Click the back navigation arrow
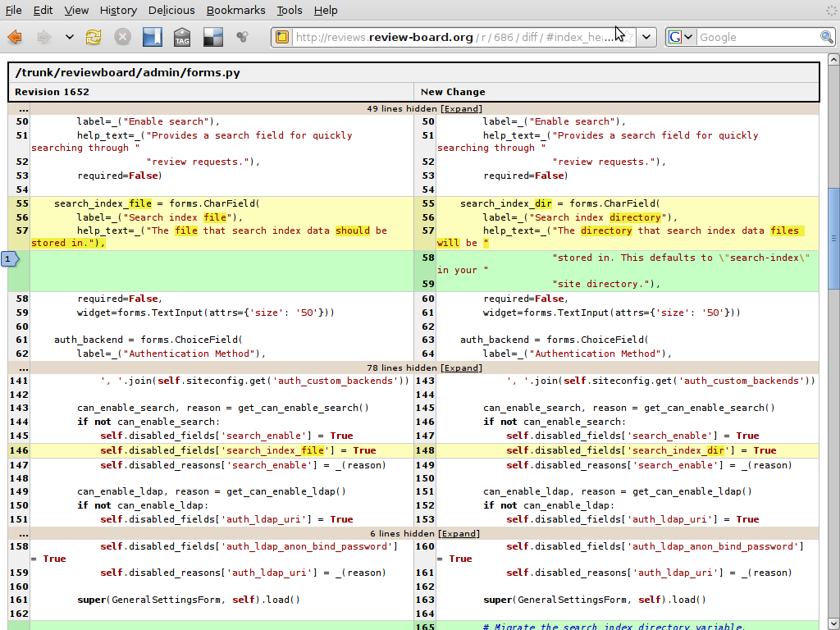The image size is (840, 630). (x=15, y=37)
